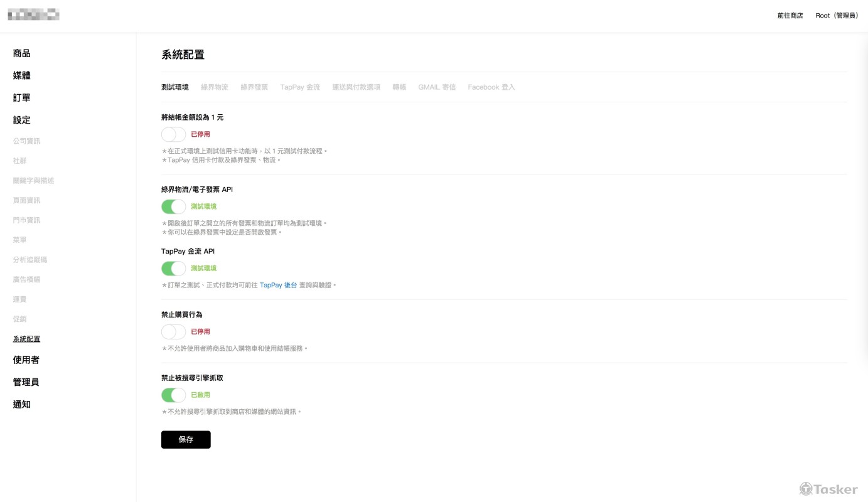Enable the 禁止購買行為 toggle
The image size is (868, 502).
173,332
